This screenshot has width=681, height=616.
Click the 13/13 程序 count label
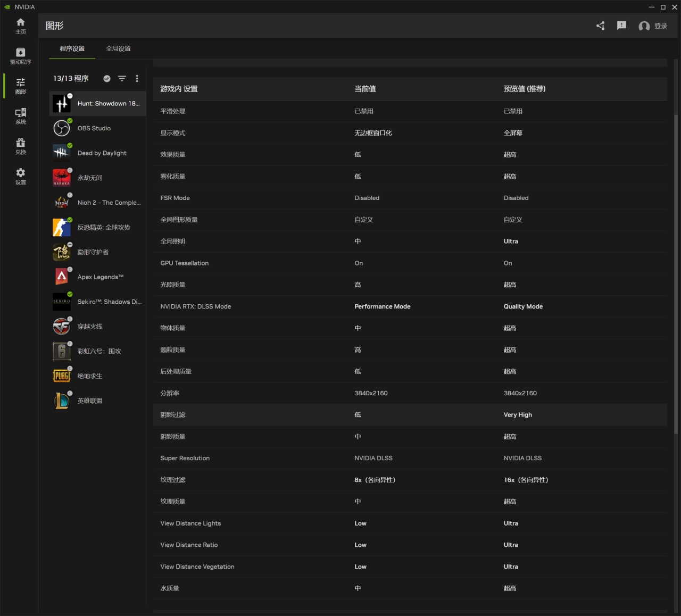click(71, 78)
